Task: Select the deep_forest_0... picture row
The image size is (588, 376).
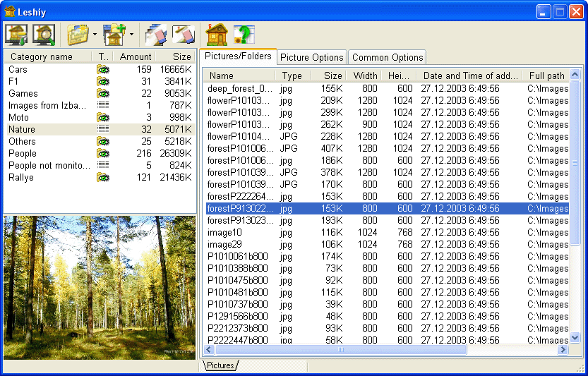Action: (388, 88)
